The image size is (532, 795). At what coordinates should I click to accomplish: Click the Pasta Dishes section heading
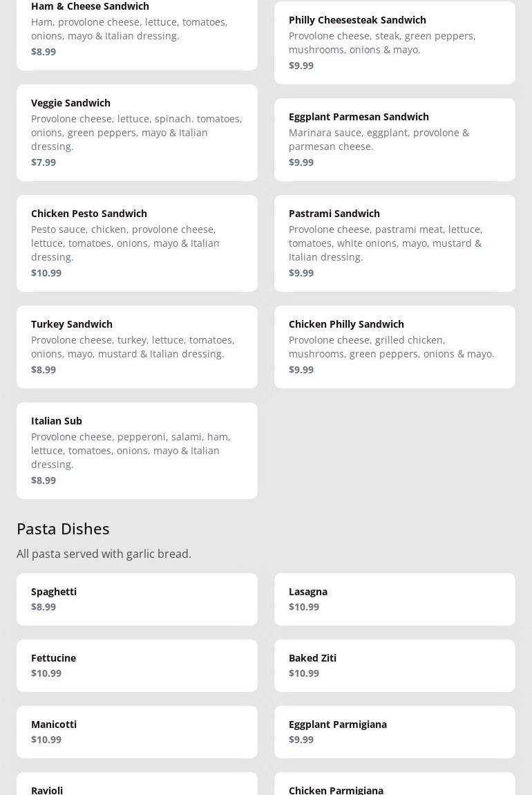pos(63,528)
